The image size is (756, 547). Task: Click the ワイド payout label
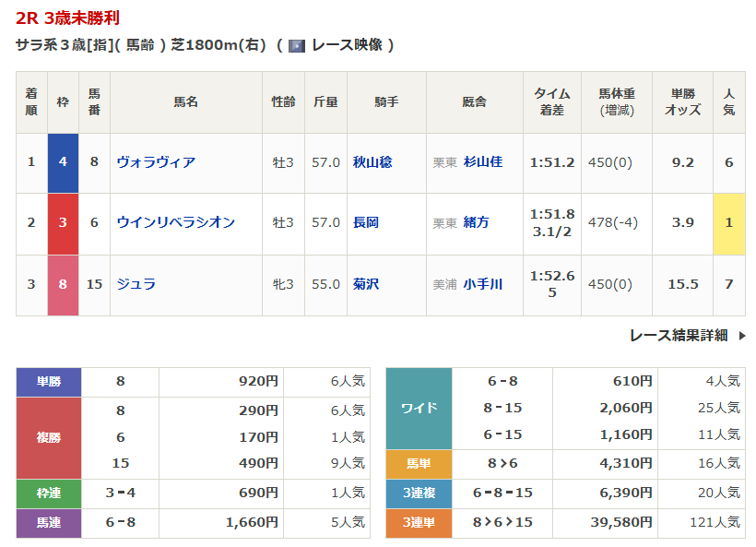coord(419,408)
